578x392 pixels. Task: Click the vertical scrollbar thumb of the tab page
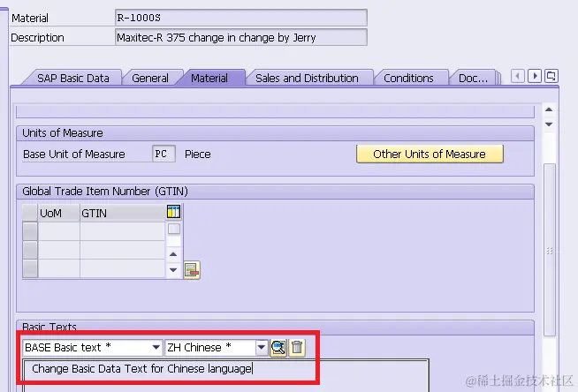coord(550,250)
